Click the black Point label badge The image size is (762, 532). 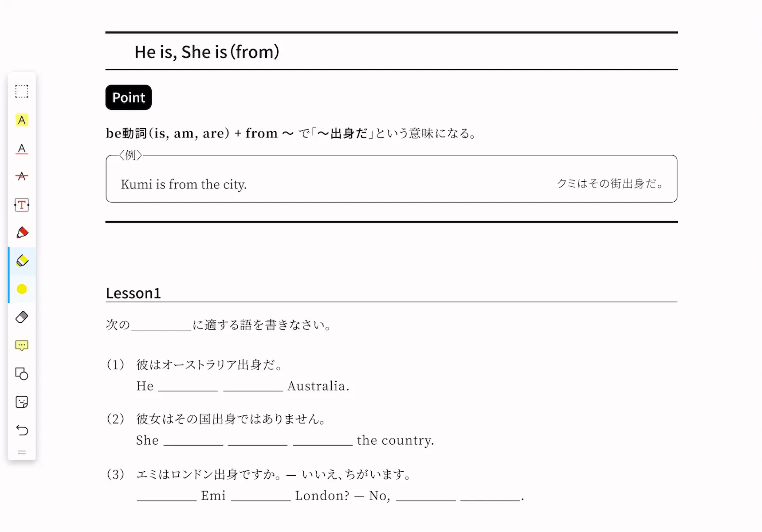(x=129, y=97)
